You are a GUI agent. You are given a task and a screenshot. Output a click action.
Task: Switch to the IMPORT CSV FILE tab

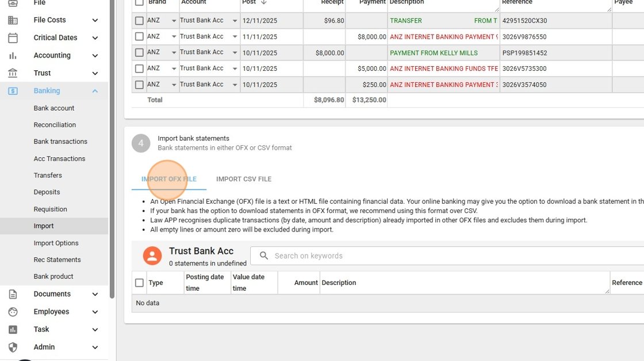click(x=243, y=178)
